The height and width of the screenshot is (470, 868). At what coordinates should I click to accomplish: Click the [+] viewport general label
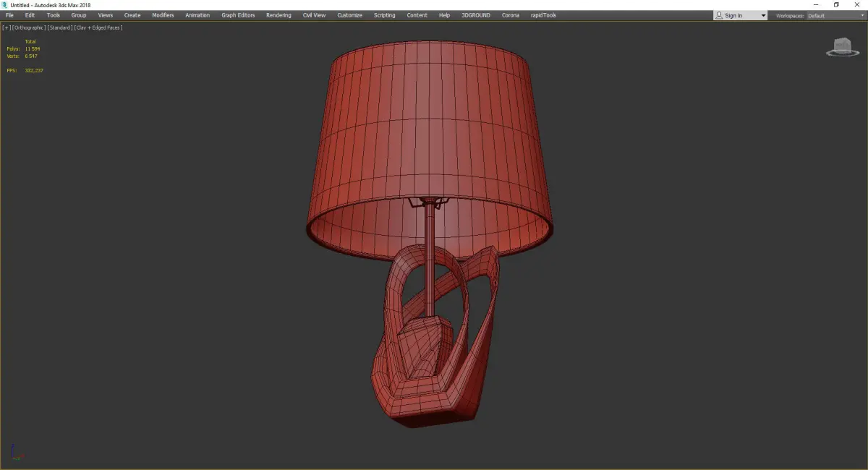(x=7, y=27)
